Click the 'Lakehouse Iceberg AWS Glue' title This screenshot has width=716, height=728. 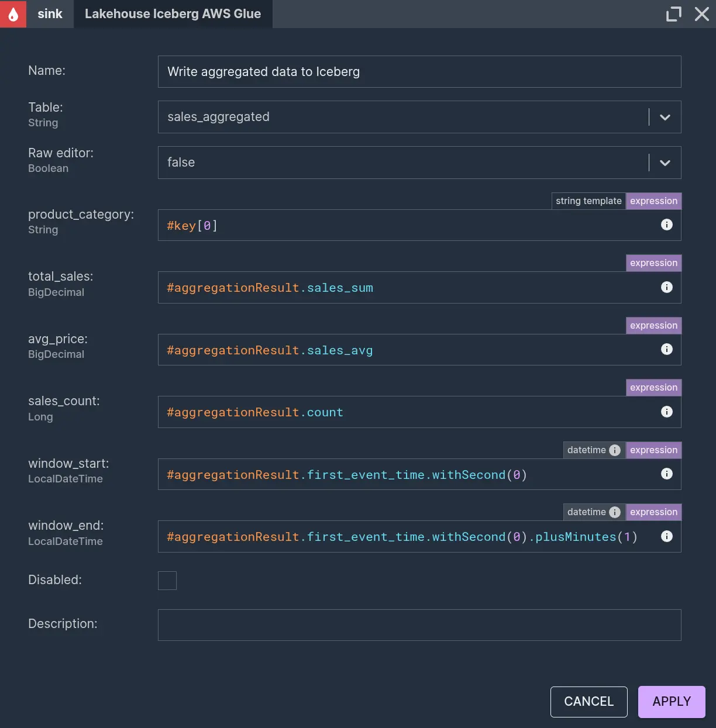pos(173,14)
